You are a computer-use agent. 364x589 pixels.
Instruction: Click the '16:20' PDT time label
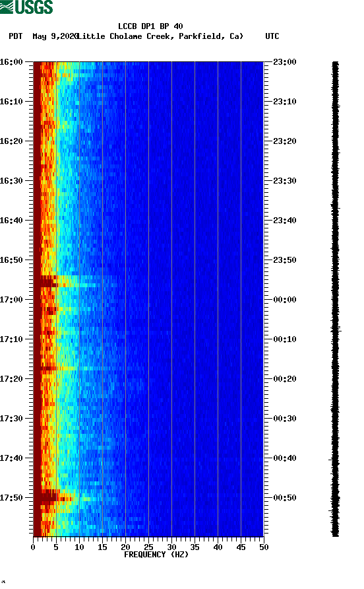[11, 141]
